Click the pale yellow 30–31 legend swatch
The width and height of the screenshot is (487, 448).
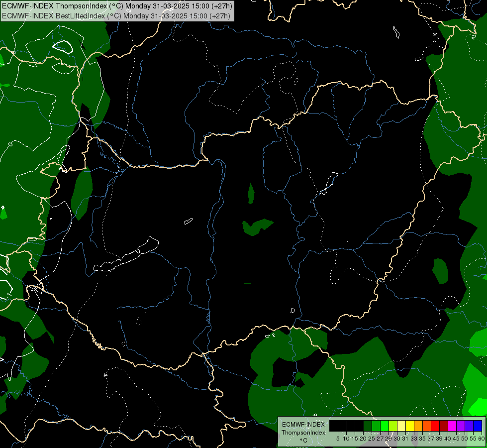(401, 426)
